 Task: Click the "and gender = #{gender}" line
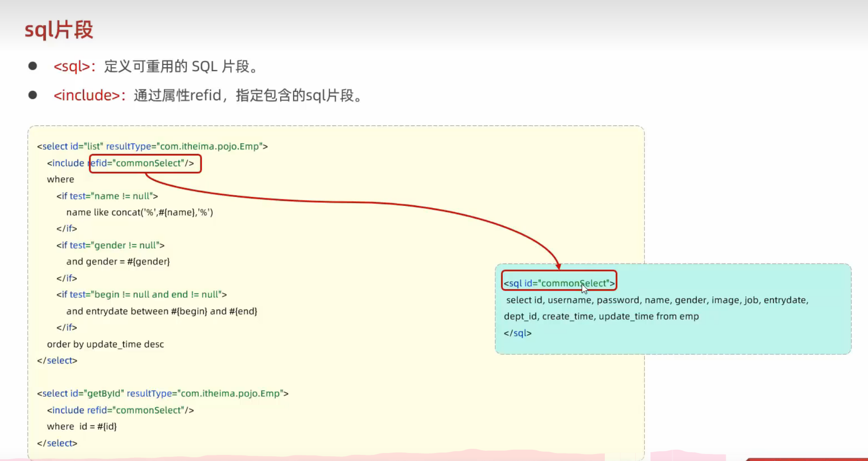coord(118,262)
